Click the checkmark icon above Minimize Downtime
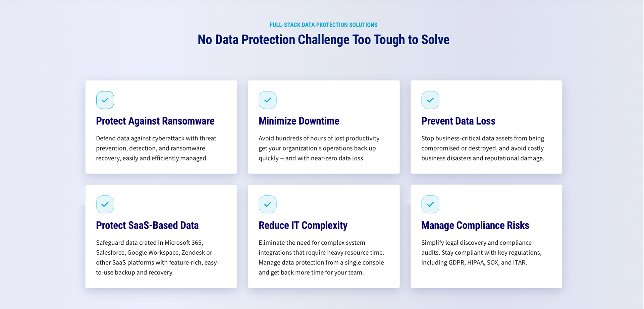Image resolution: width=644 pixels, height=309 pixels. pyautogui.click(x=268, y=100)
